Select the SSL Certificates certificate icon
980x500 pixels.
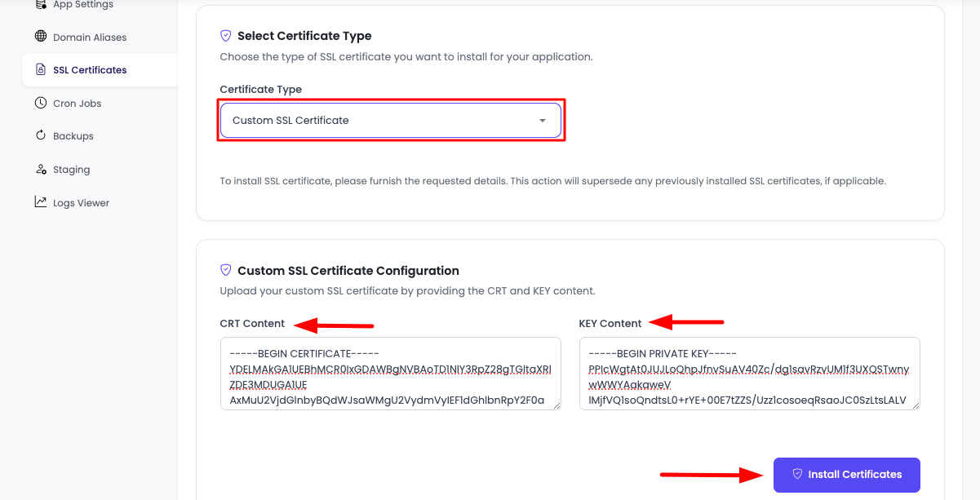click(x=40, y=69)
